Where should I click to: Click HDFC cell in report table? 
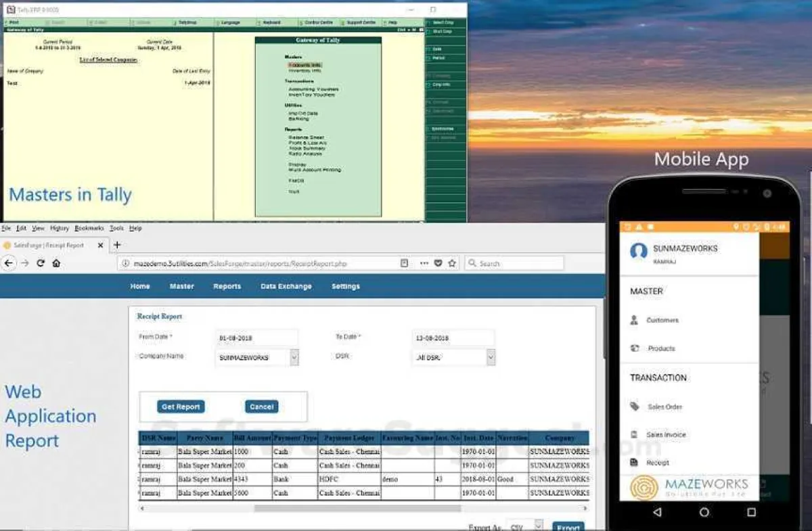[x=349, y=479]
